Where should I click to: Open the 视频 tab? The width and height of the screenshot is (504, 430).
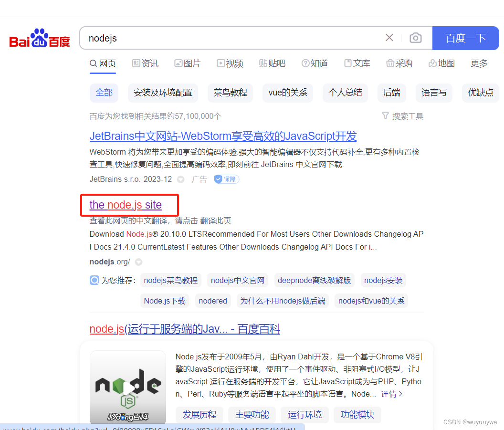click(x=230, y=63)
